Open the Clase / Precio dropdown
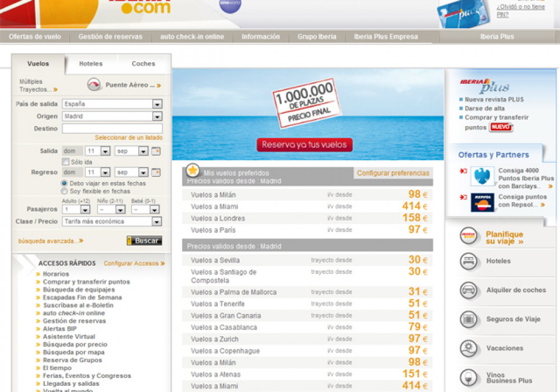The width and height of the screenshot is (560, 392). 156,222
